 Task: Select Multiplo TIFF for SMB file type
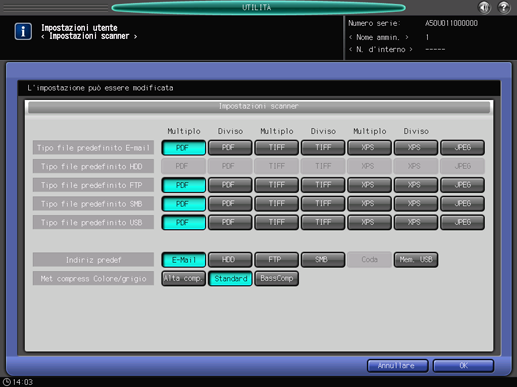[x=276, y=204]
